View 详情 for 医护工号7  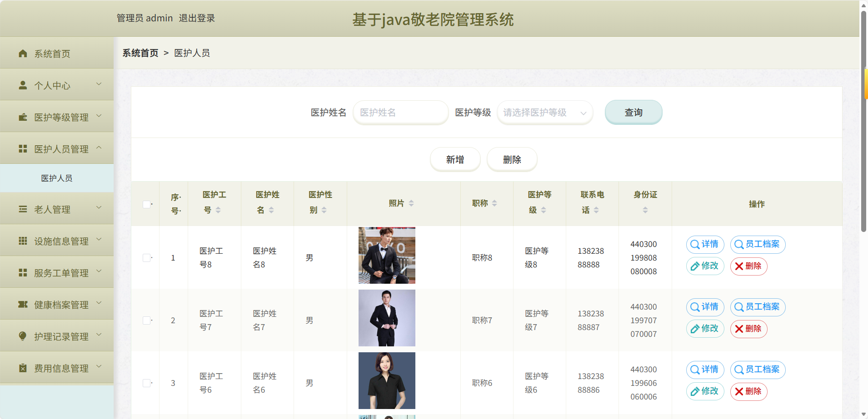point(705,307)
